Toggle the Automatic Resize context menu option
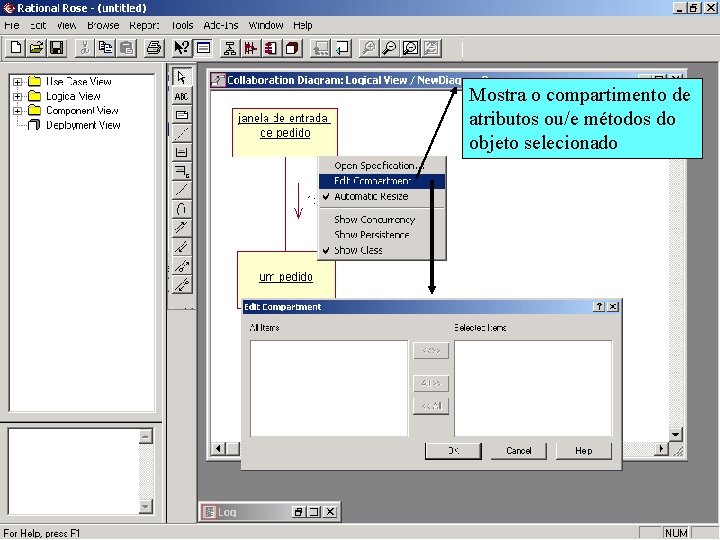 [382, 197]
